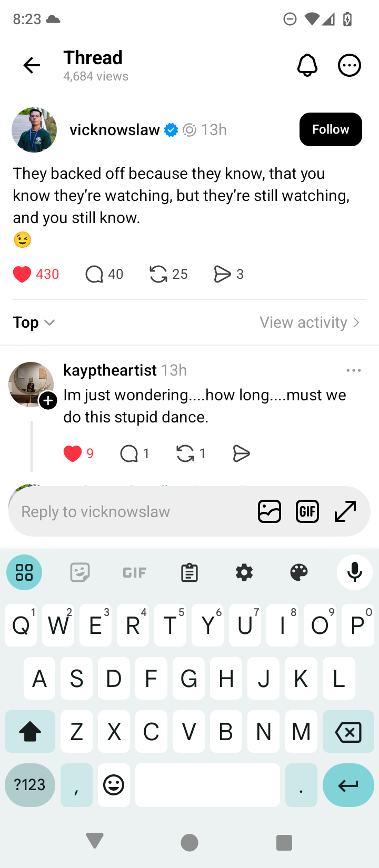This screenshot has width=379, height=868.
Task: Tap the back arrow in Thread header
Action: point(32,66)
